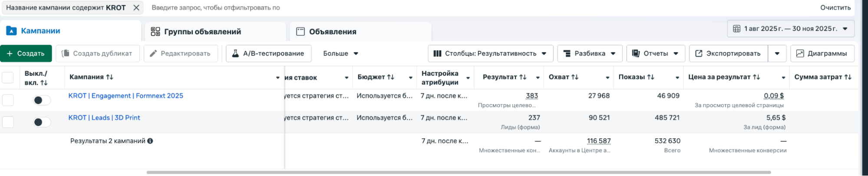This screenshot has height=176, width=868.
Task: Toggle KROT Leads 3D Print campaign switch
Action: pyautogui.click(x=42, y=122)
